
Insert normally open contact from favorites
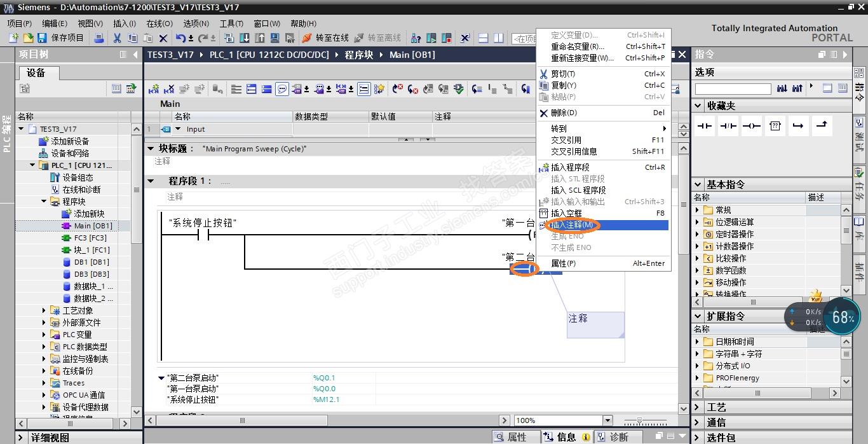click(x=705, y=126)
